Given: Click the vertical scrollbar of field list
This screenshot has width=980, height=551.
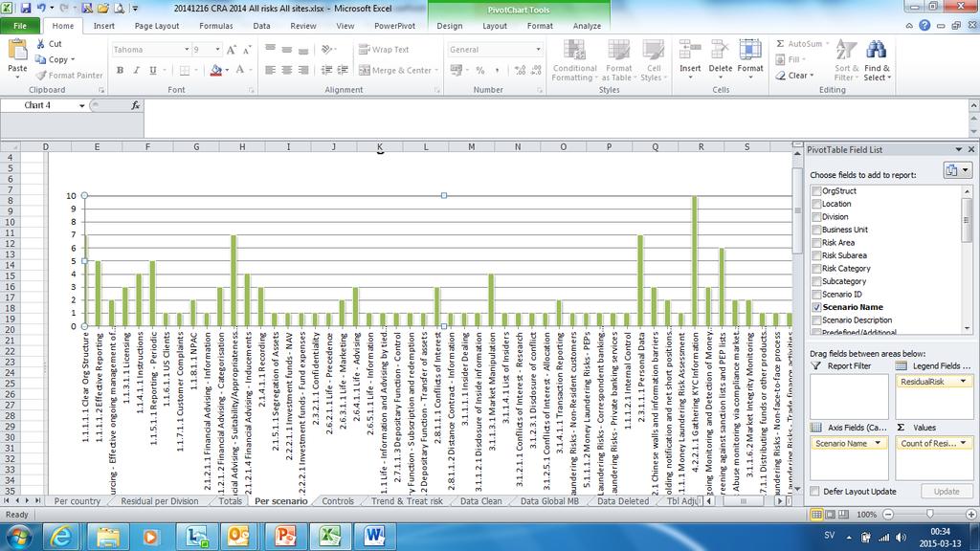Looking at the screenshot, I should coord(967,260).
